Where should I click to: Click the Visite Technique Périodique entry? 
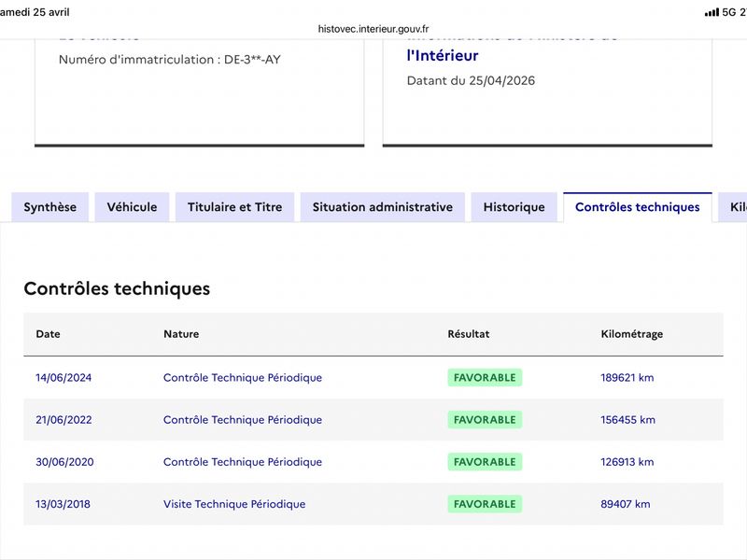(234, 504)
